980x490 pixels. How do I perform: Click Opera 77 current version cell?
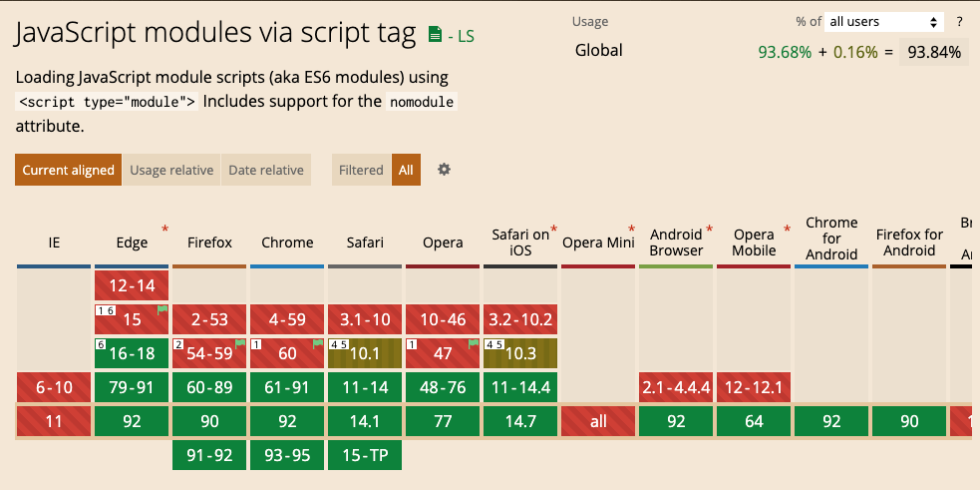443,421
